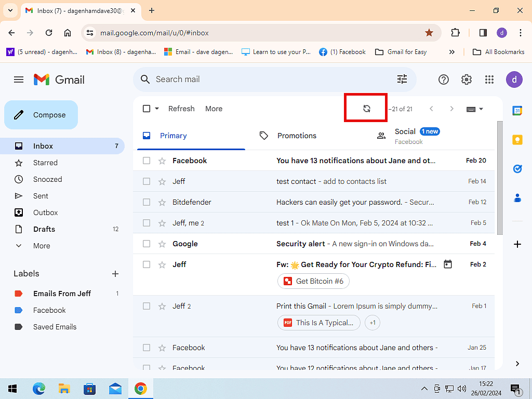The image size is (532, 399).
Task: Open Get Bitcoin #6 attachment chip
Action: pyautogui.click(x=313, y=281)
